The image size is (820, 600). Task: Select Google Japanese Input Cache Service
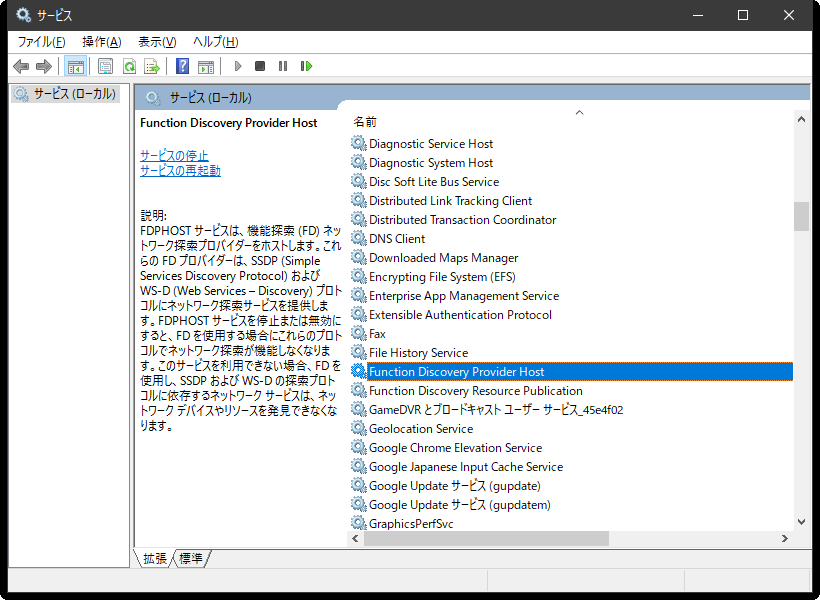tap(466, 467)
